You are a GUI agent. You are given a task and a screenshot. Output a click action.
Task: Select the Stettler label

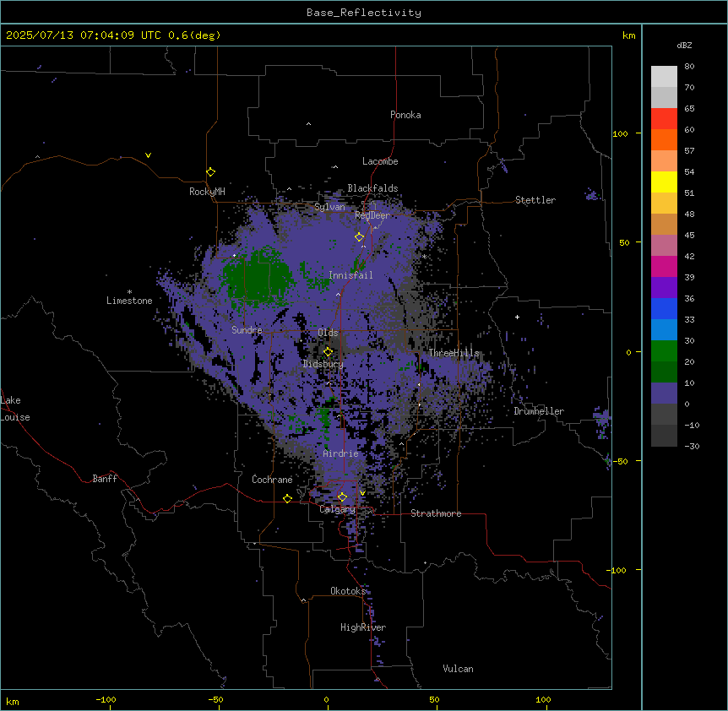tap(535, 200)
